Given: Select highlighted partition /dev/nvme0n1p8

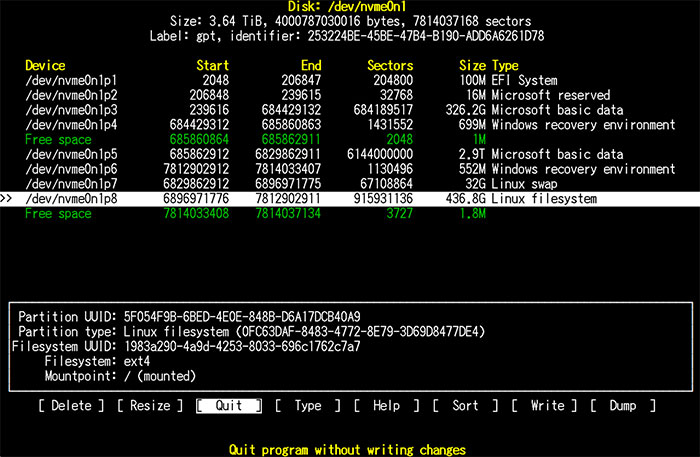Looking at the screenshot, I should point(350,199).
